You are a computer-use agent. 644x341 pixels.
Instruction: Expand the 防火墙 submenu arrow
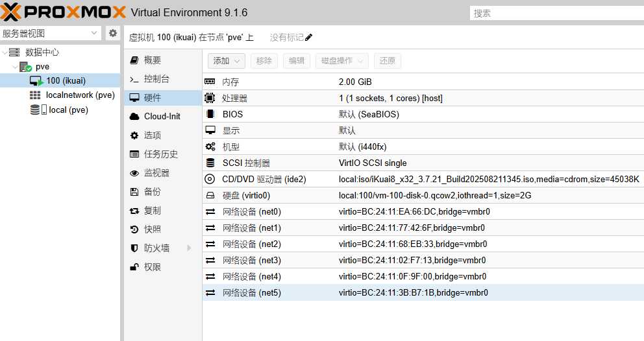pos(189,248)
